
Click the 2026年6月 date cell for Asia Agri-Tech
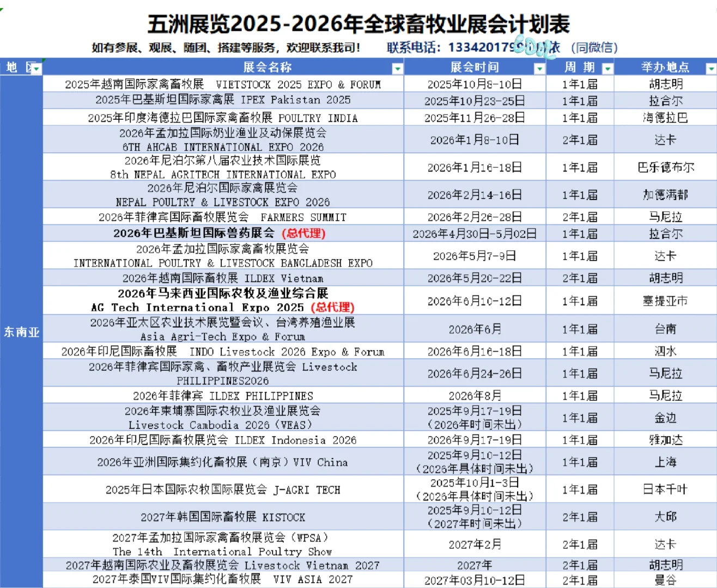pyautogui.click(x=474, y=329)
